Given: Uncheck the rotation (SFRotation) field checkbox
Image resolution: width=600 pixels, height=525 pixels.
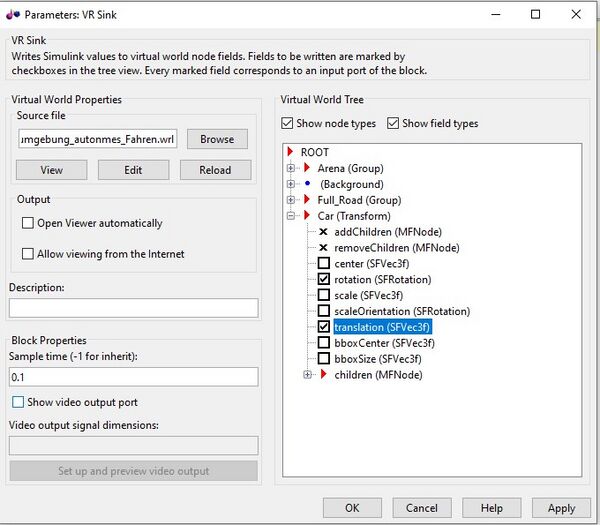Looking at the screenshot, I should click(323, 279).
